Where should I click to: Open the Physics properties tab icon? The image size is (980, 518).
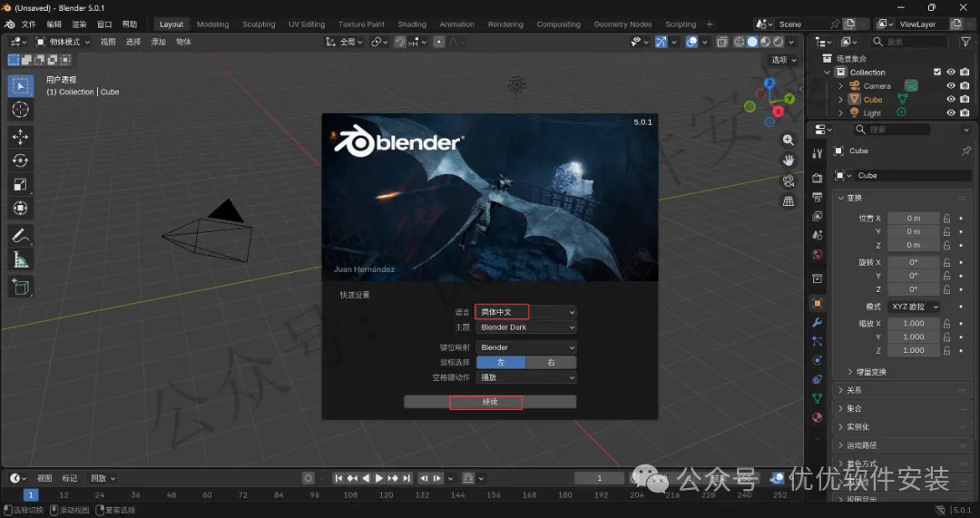[817, 360]
